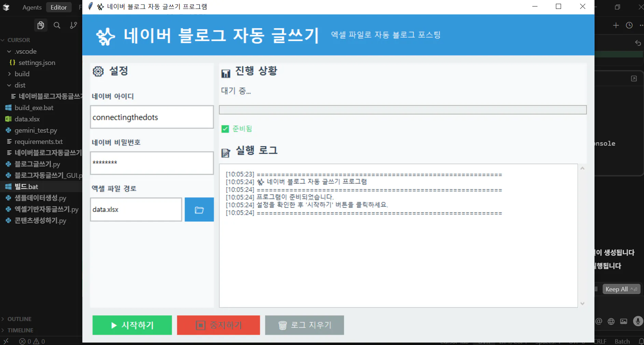Click the 시작하기 start button
The width and height of the screenshot is (644, 345).
click(132, 325)
